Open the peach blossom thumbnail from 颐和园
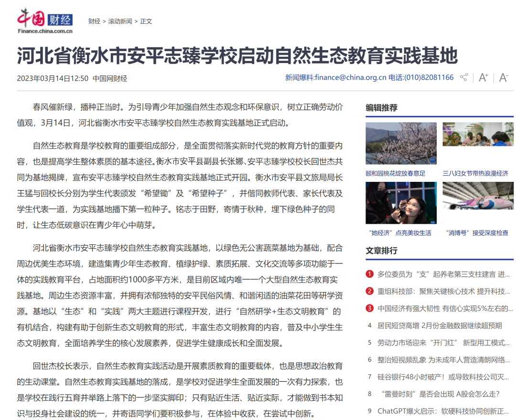 click(x=401, y=143)
